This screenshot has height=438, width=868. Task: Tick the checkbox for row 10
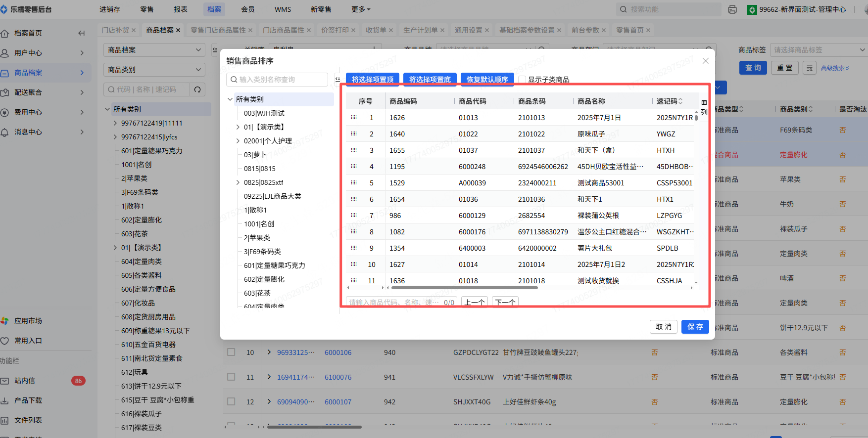pyautogui.click(x=231, y=352)
